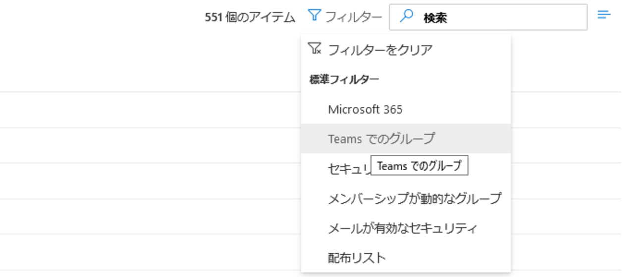Select the first row in the list
The image size is (644, 277).
point(149,110)
